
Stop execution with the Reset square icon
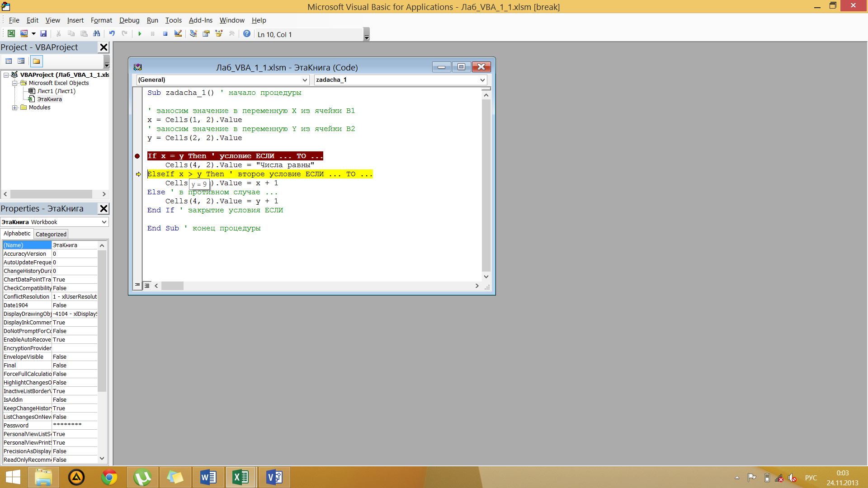[165, 33]
